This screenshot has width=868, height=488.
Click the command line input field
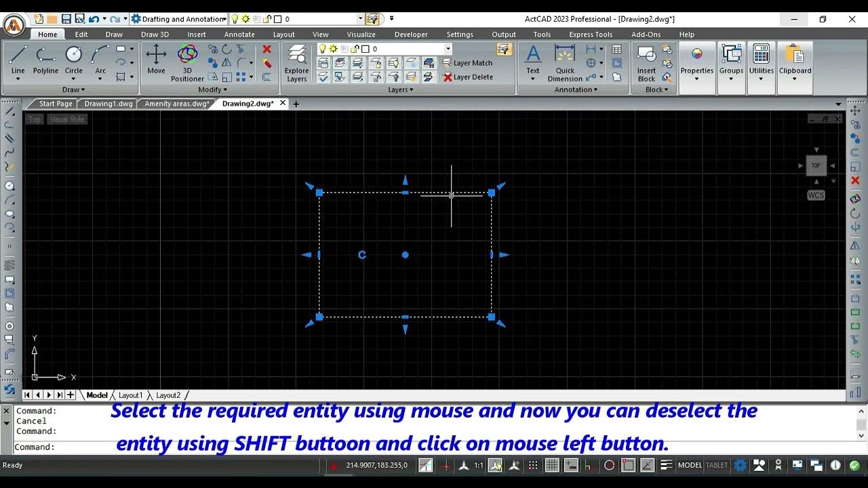[x=434, y=447]
